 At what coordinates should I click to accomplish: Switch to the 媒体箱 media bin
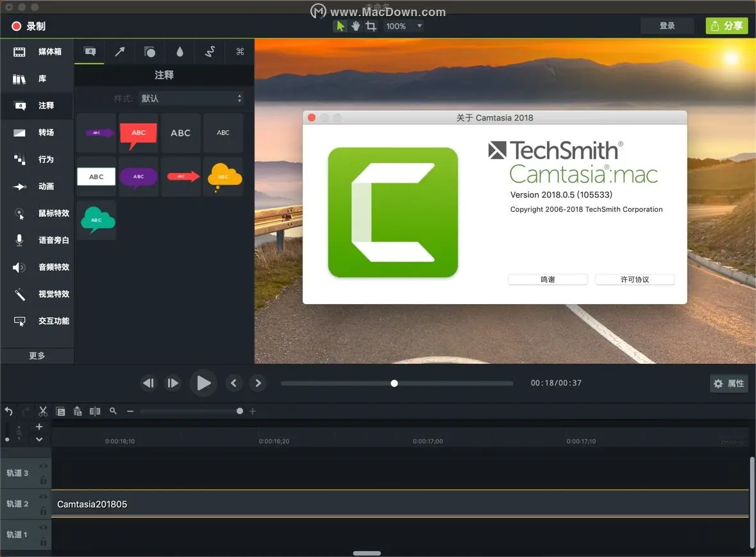(37, 51)
